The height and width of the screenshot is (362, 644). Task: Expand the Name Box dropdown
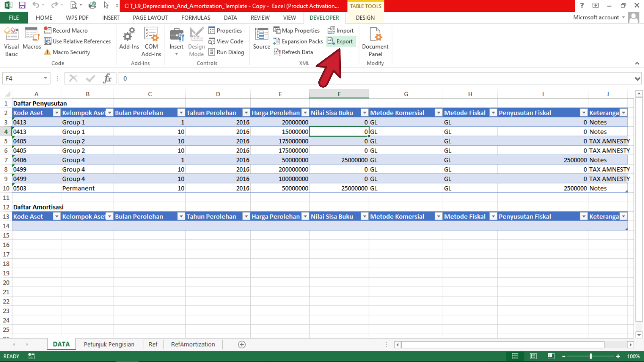click(45, 78)
